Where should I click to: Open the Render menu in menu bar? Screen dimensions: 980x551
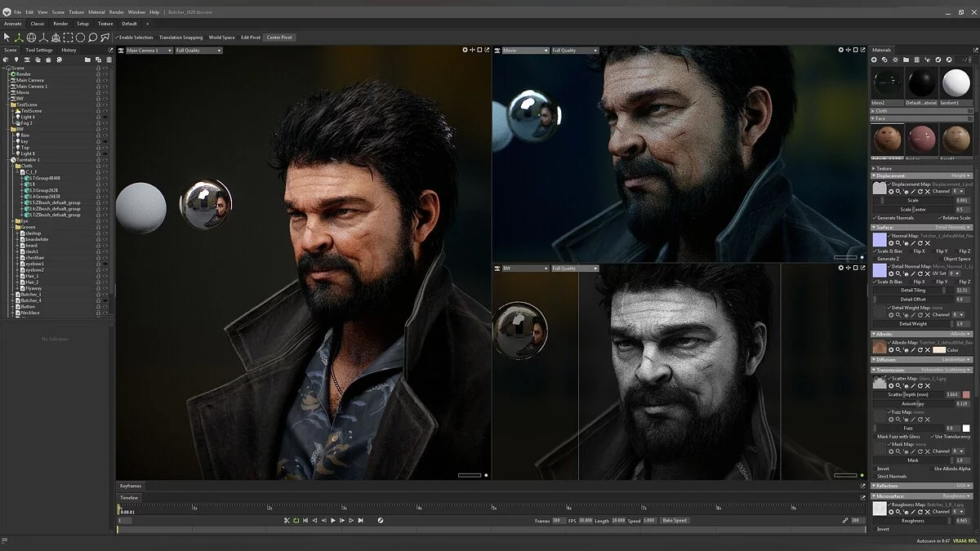point(117,12)
